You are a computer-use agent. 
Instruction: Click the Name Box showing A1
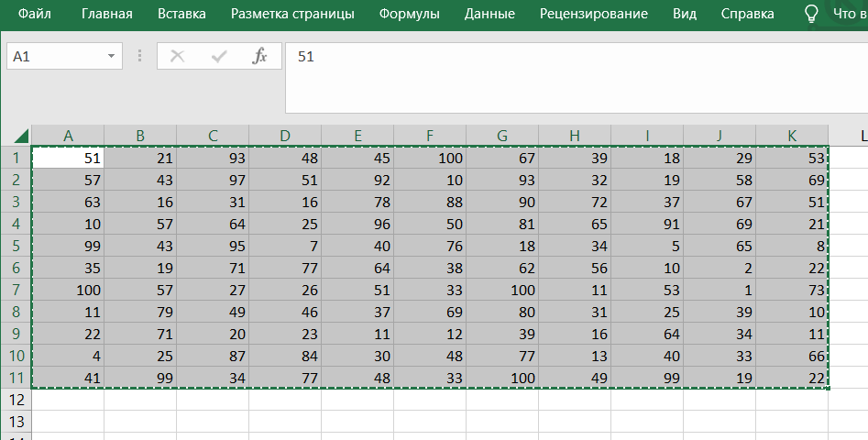[x=55, y=57]
